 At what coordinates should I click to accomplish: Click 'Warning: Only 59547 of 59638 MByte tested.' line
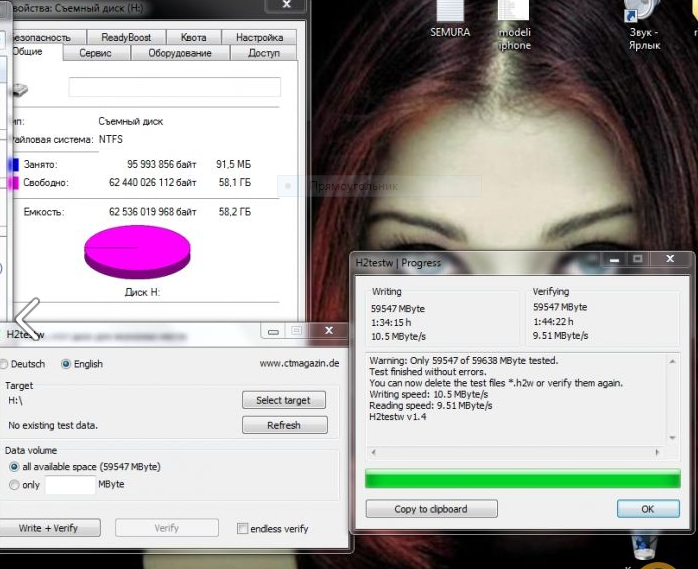pos(463,360)
